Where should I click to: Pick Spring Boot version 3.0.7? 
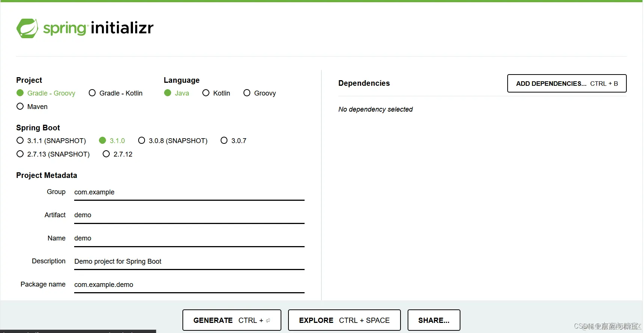[x=233, y=140]
